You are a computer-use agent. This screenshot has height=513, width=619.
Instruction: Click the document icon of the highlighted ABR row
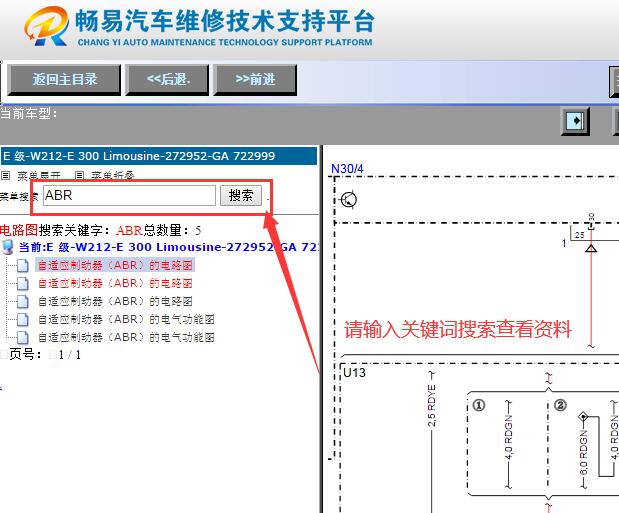(x=23, y=265)
